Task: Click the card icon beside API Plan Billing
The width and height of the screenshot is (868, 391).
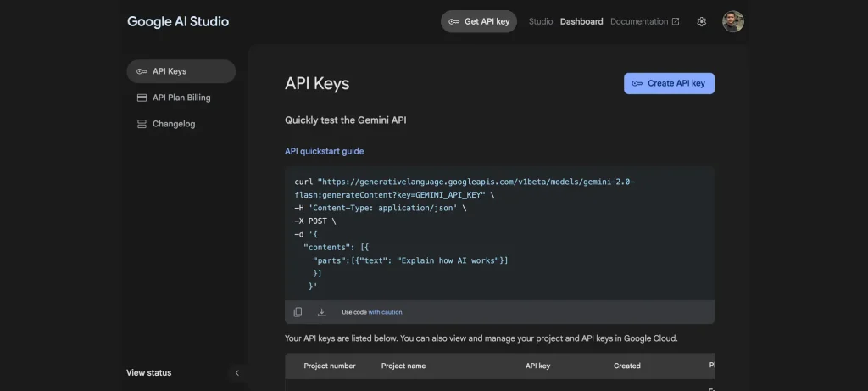Action: [x=142, y=98]
